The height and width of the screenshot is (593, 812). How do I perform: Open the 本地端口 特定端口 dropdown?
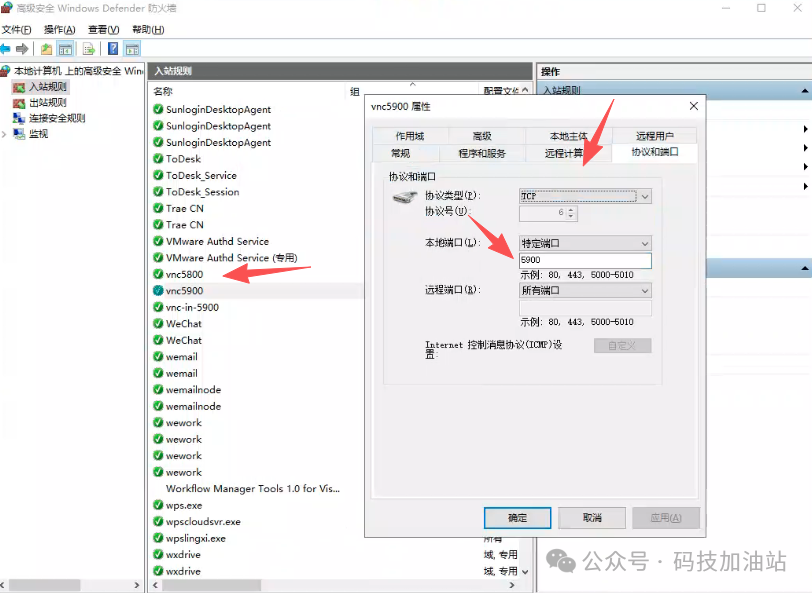pyautogui.click(x=585, y=243)
